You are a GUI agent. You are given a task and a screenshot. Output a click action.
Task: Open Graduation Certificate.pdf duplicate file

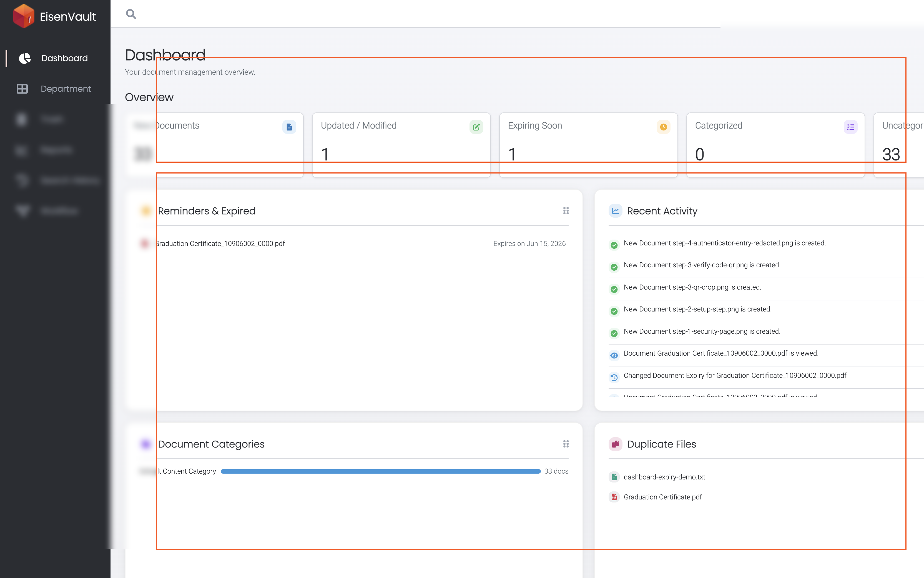click(x=663, y=497)
